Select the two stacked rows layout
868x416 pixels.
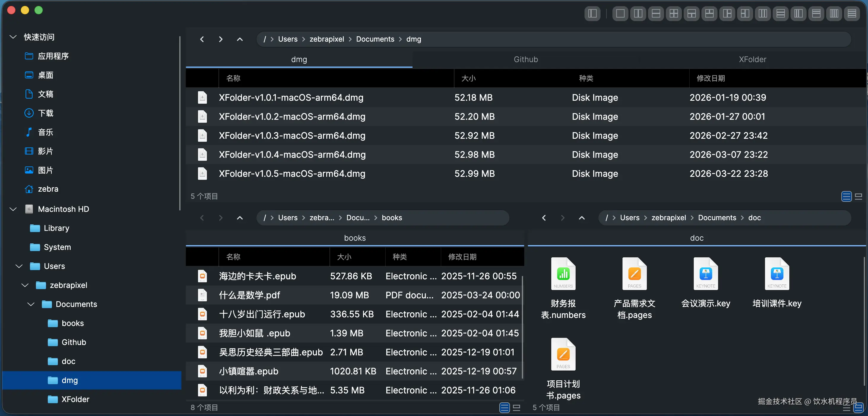tap(656, 13)
